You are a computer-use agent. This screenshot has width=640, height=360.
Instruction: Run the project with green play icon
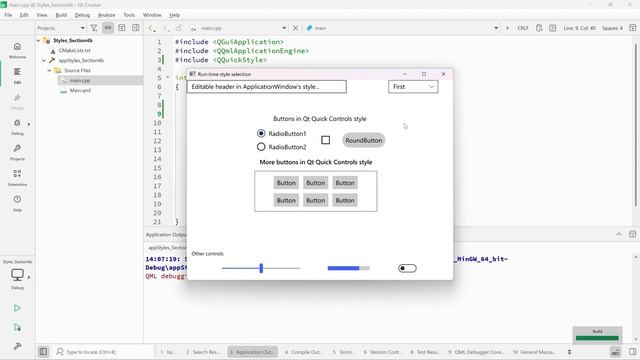click(x=17, y=308)
